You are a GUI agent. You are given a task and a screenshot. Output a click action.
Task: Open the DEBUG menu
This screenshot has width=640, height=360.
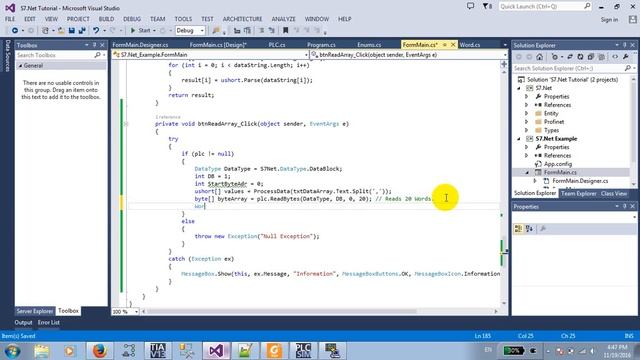[132, 19]
